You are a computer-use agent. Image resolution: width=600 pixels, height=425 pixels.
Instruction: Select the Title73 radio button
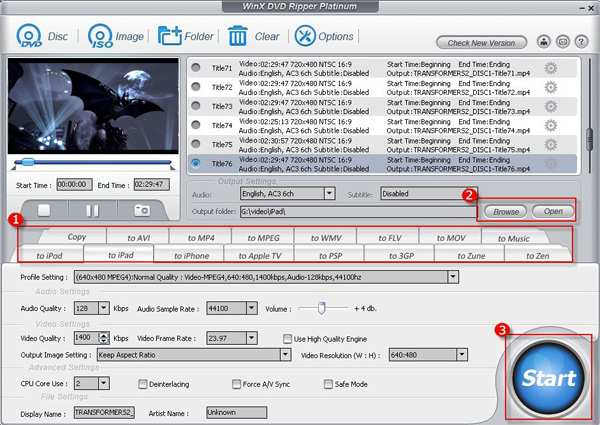[x=196, y=106]
